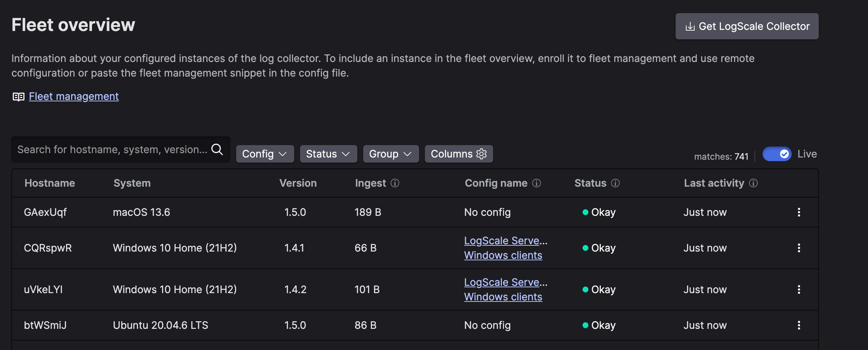Click the Get LogScale Collector button
Viewport: 868px width, 350px height.
747,26
